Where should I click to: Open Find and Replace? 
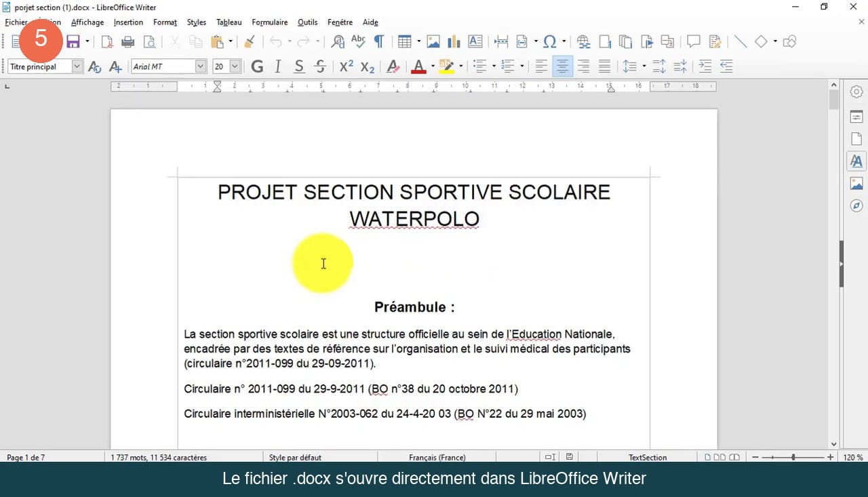[x=338, y=42]
